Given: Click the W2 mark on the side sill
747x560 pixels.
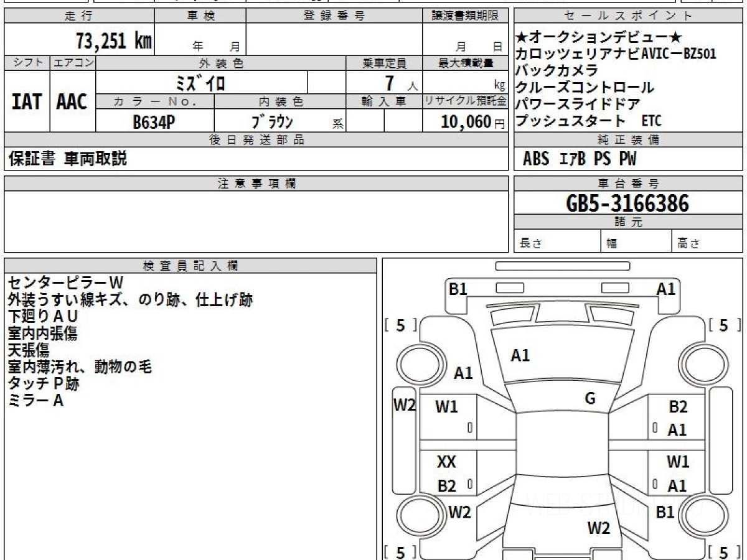Looking at the screenshot, I should point(405,405).
